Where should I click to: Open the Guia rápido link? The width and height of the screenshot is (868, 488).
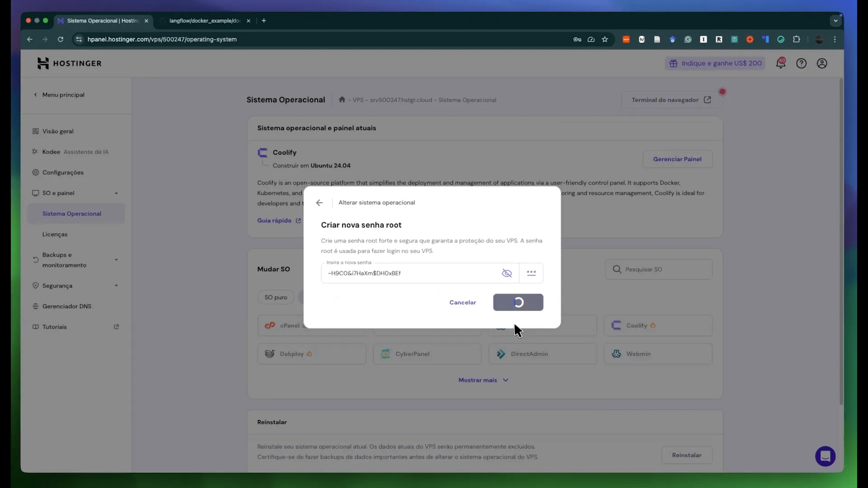(x=279, y=221)
